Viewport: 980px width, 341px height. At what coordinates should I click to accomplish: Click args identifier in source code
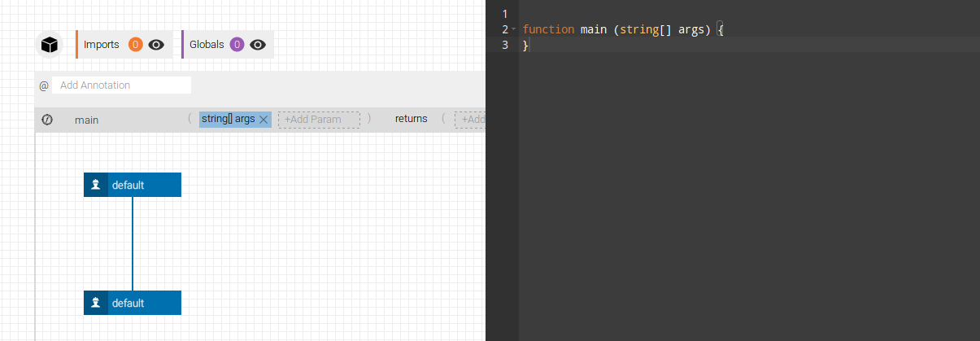(x=691, y=29)
